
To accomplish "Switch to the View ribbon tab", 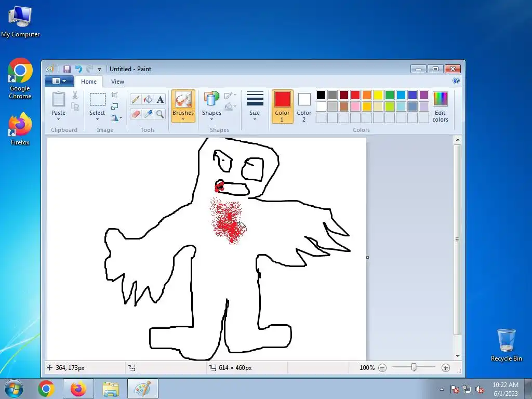I will (117, 82).
